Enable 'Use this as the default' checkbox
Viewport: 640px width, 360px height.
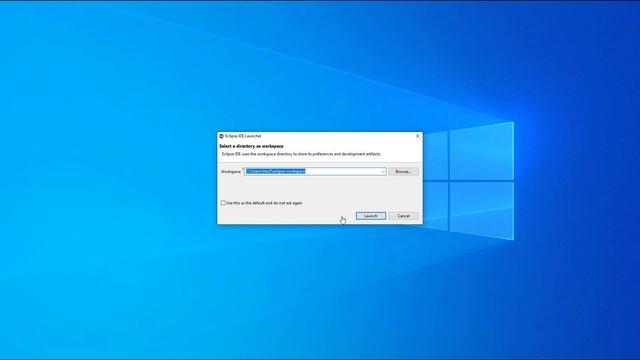[x=223, y=203]
